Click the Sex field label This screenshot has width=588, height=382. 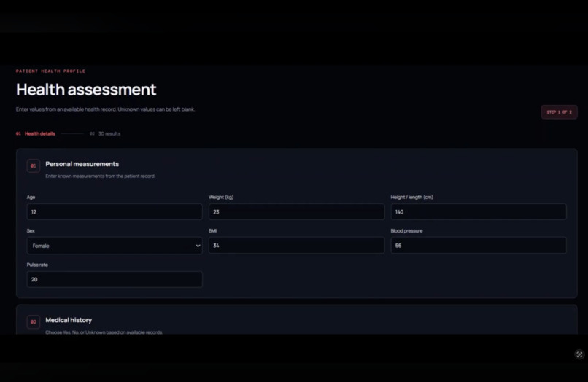point(31,231)
